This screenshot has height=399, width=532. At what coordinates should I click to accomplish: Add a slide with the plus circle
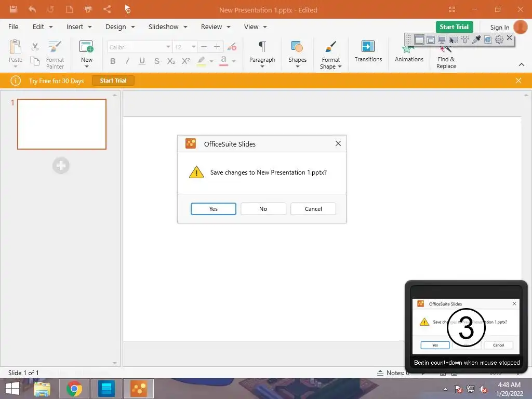pyautogui.click(x=61, y=166)
